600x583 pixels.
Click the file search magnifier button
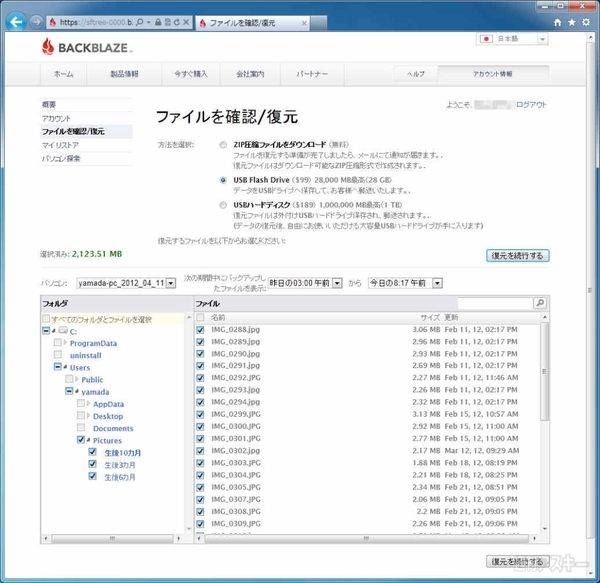click(x=540, y=303)
